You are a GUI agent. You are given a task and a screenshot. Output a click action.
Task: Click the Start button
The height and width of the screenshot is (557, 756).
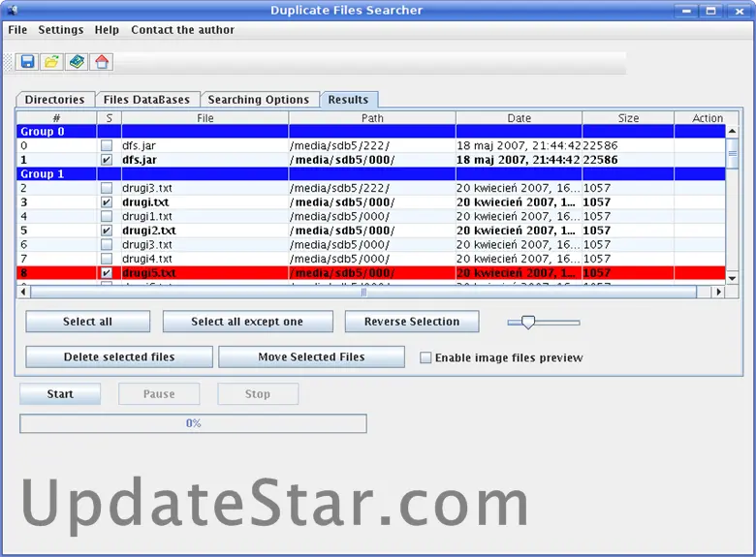tap(60, 394)
